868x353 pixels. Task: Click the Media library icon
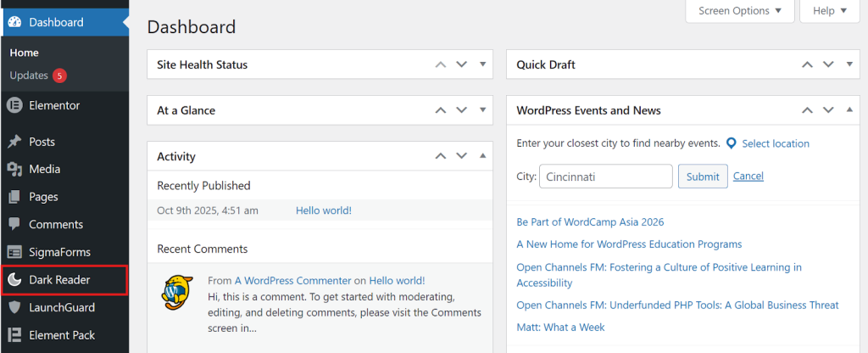coord(15,170)
